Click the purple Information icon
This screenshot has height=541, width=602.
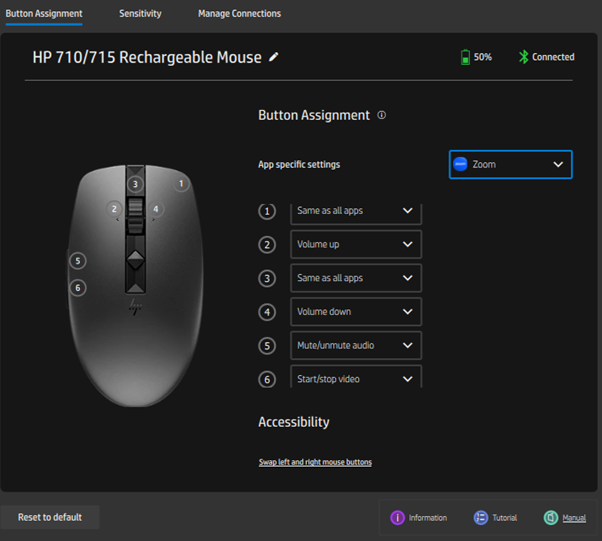tap(397, 518)
